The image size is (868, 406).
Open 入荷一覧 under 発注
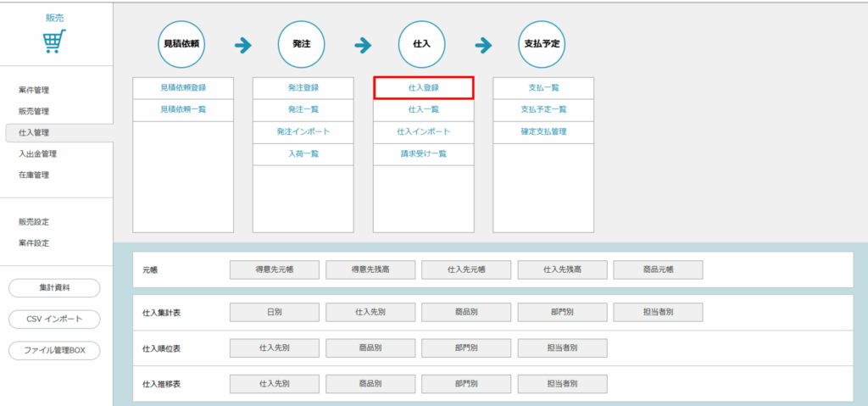click(303, 153)
